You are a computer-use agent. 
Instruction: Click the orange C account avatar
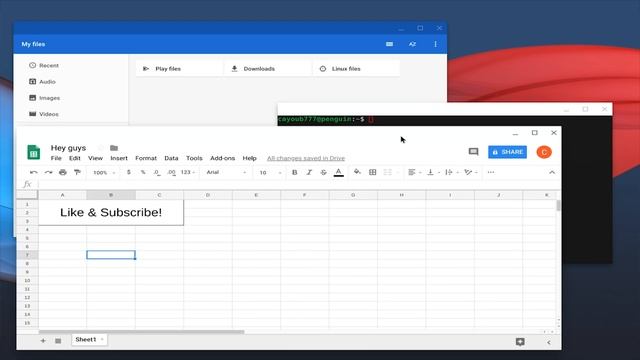544,152
